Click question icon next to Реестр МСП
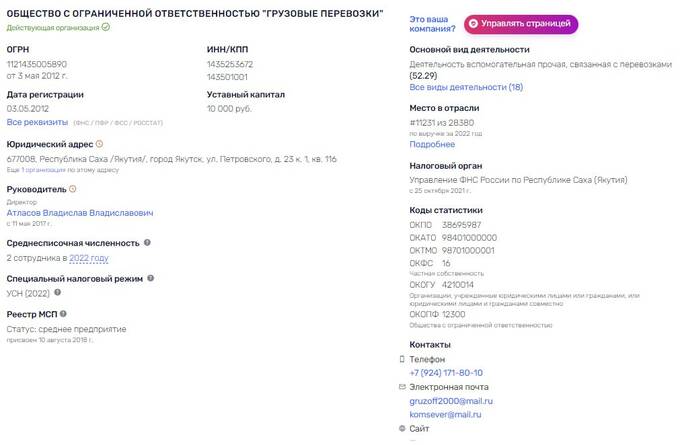This screenshot has width=680, height=445. click(x=63, y=314)
